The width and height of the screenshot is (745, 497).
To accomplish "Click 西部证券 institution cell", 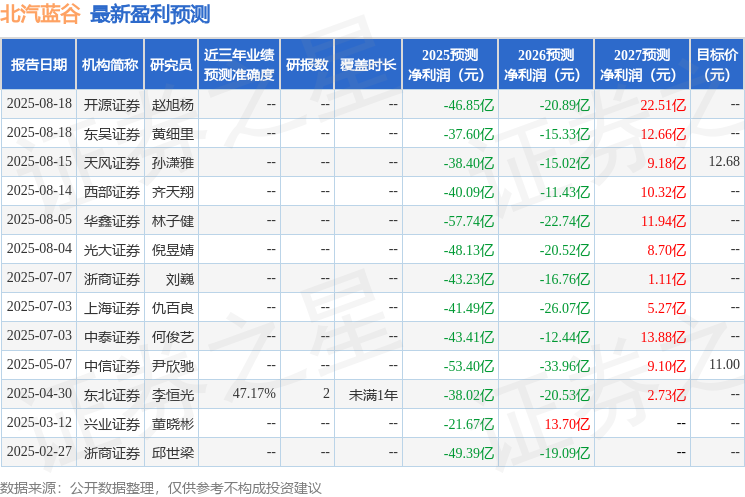I will point(112,192).
